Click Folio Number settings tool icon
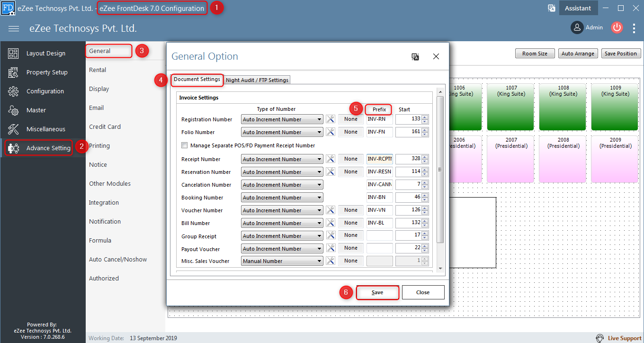The height and width of the screenshot is (343, 644). tap(331, 132)
